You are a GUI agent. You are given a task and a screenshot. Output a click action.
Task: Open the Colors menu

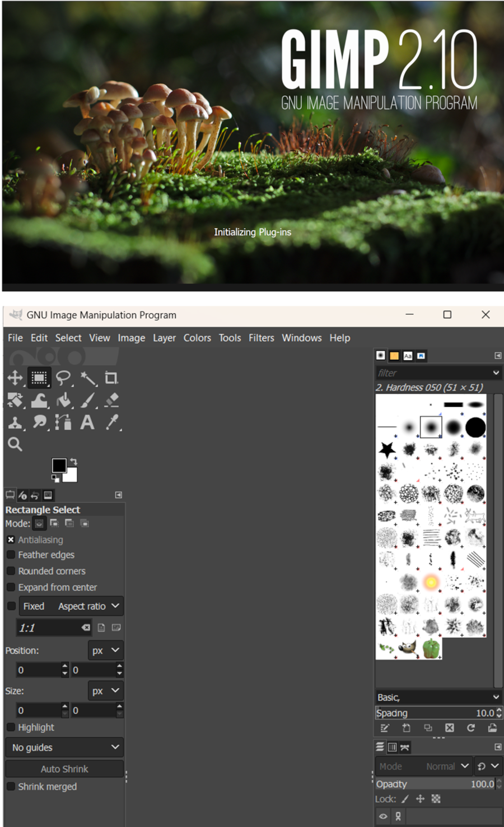197,338
